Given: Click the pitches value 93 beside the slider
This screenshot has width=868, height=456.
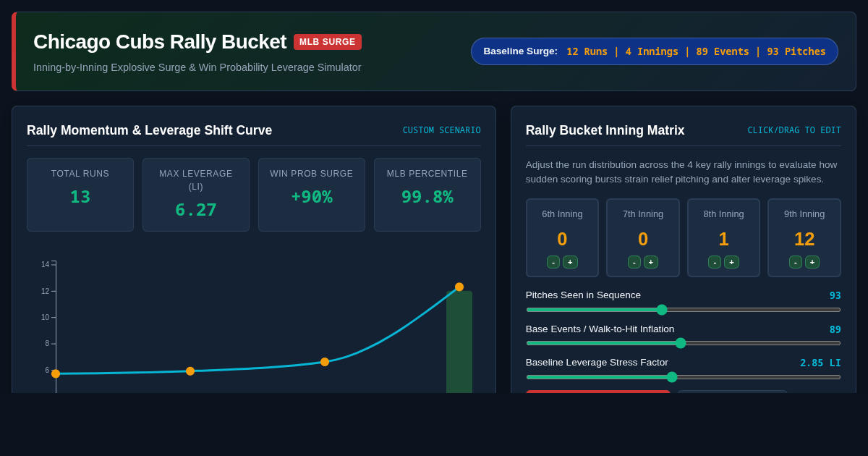Looking at the screenshot, I should tap(835, 295).
